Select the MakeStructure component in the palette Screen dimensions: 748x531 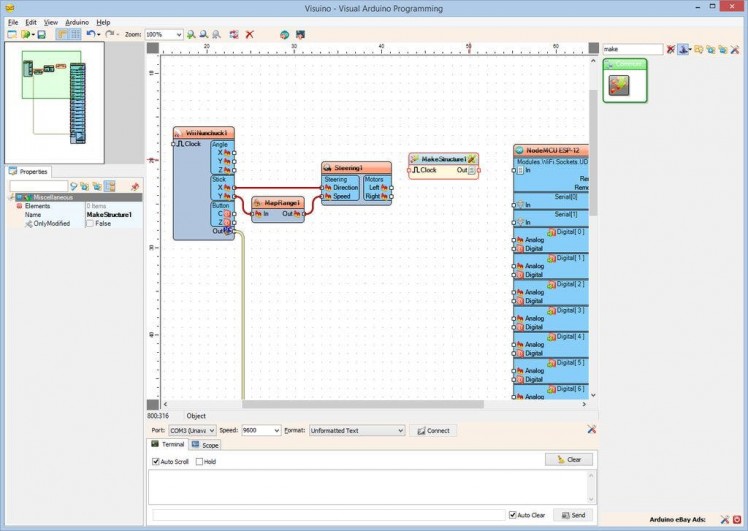coord(619,85)
